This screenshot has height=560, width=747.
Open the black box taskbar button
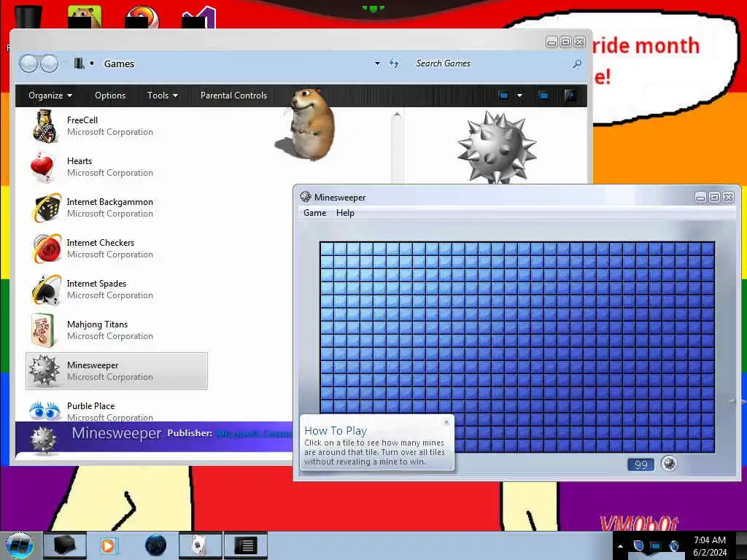65,545
